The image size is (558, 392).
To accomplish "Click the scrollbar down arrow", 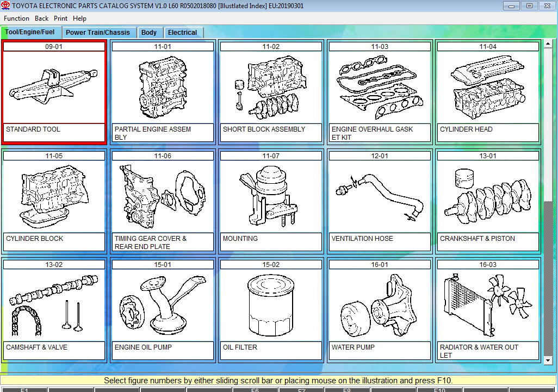I will (x=548, y=360).
